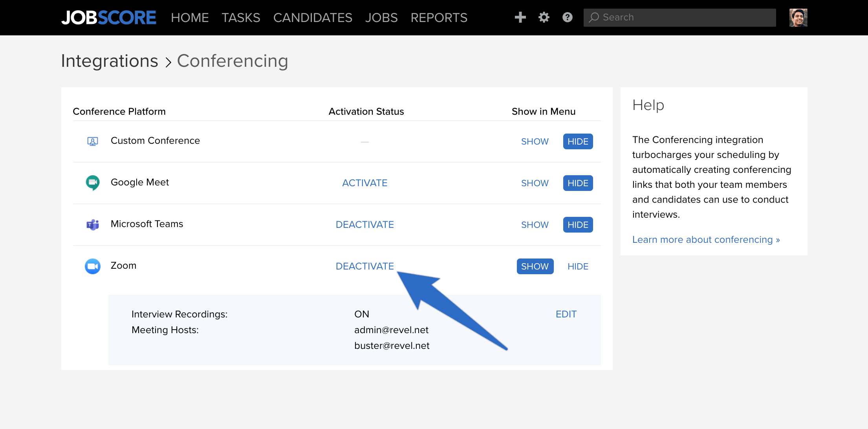This screenshot has width=868, height=429.
Task: Click the Interview Recordings label
Action: coord(179,314)
